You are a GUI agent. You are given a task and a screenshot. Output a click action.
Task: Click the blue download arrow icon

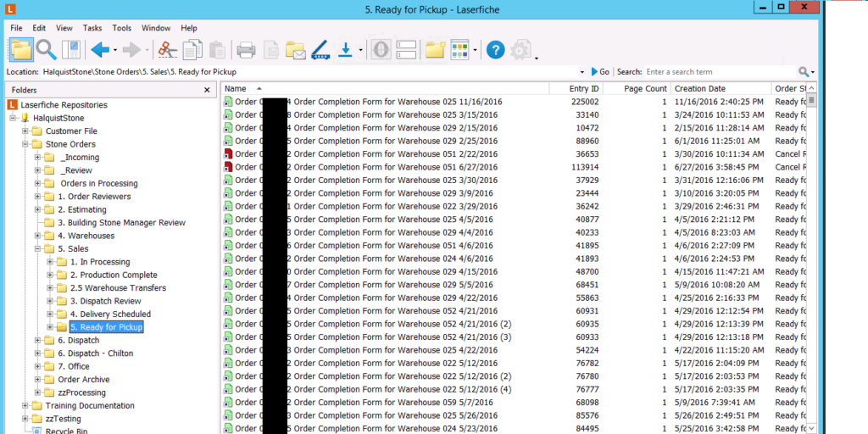pyautogui.click(x=346, y=50)
